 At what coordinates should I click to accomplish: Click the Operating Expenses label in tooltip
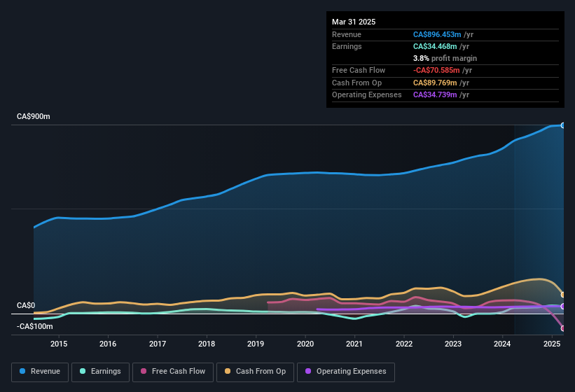[x=367, y=95]
